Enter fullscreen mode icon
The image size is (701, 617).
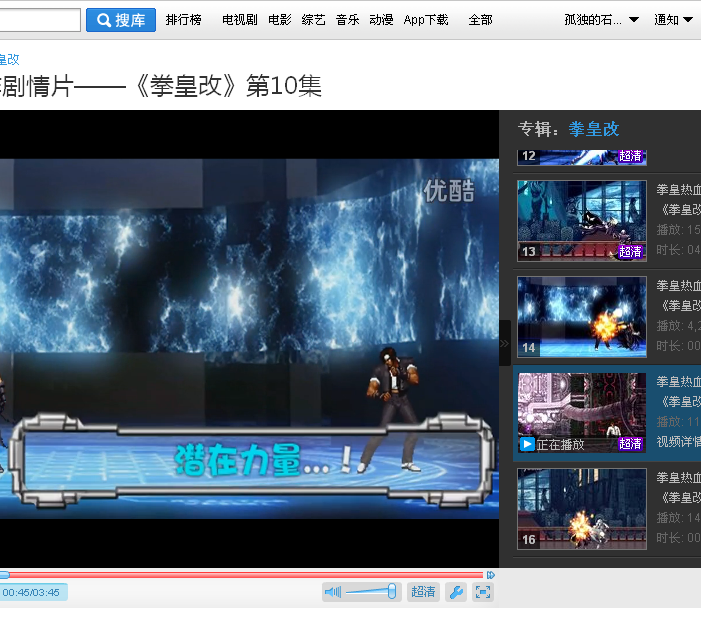click(483, 592)
